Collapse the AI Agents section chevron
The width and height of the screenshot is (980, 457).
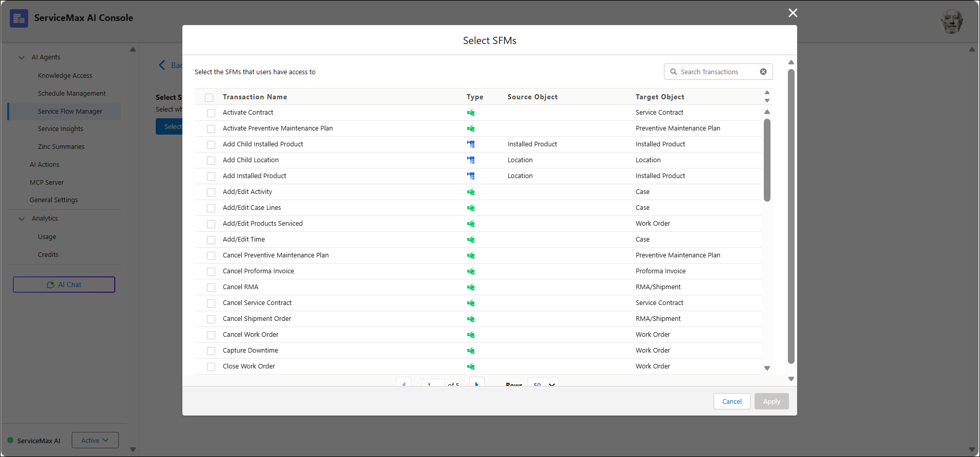[22, 57]
